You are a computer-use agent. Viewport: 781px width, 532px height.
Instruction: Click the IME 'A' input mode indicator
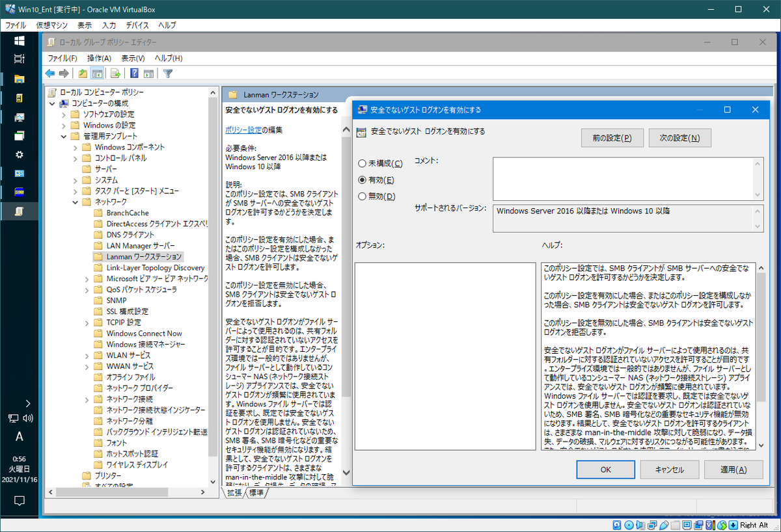point(20,436)
